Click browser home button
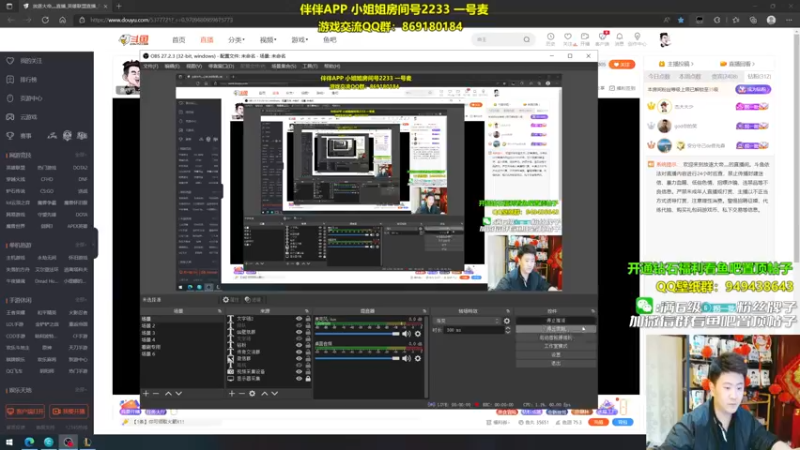800x450 pixels. (62, 20)
